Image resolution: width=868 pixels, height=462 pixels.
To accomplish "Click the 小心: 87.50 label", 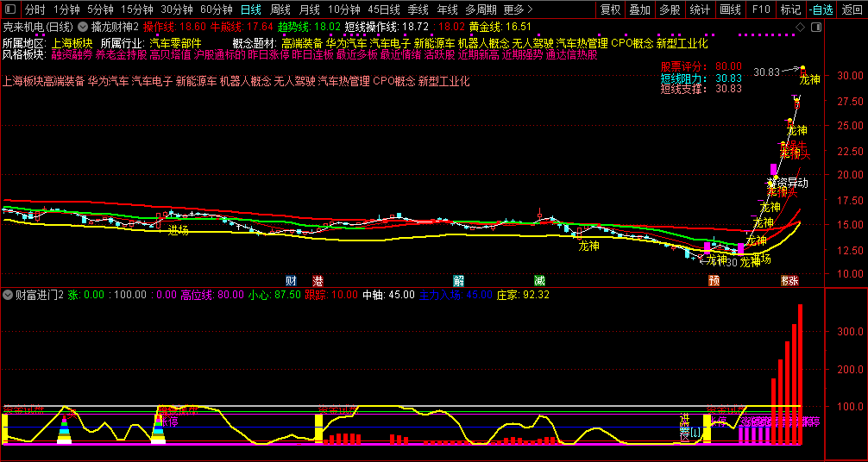I will tap(274, 295).
